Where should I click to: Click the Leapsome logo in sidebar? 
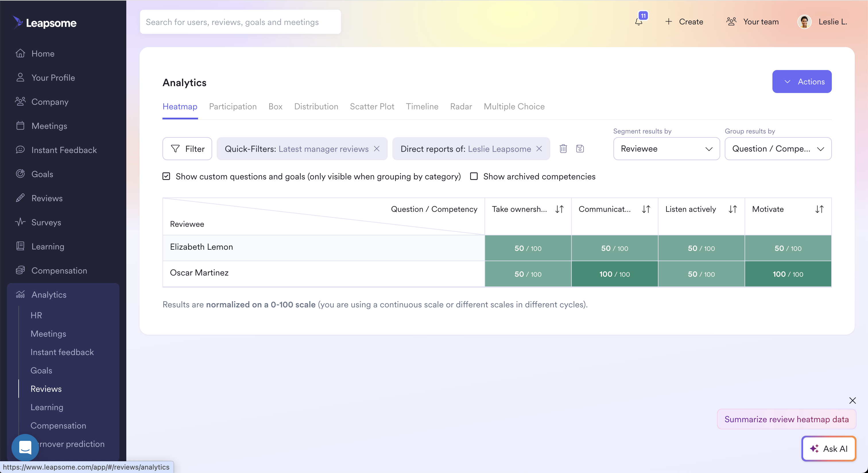pyautogui.click(x=45, y=23)
